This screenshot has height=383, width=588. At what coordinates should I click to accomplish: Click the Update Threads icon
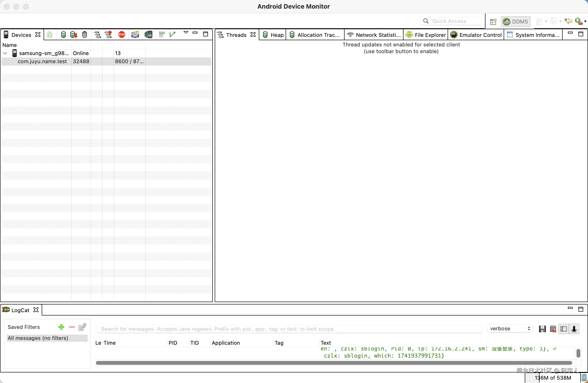pos(97,34)
